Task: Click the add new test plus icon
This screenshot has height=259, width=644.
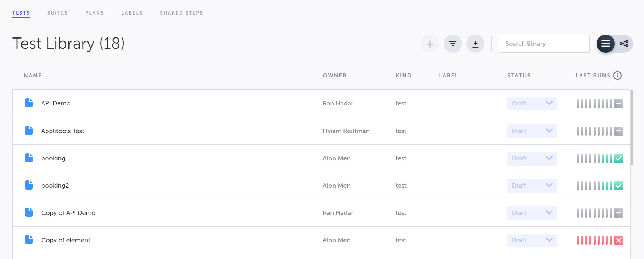Action: (x=430, y=44)
